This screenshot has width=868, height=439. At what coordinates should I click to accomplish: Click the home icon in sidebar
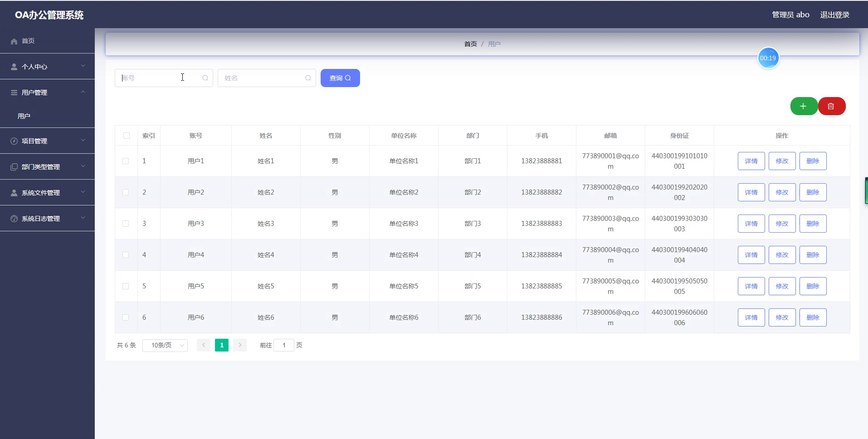pyautogui.click(x=14, y=41)
